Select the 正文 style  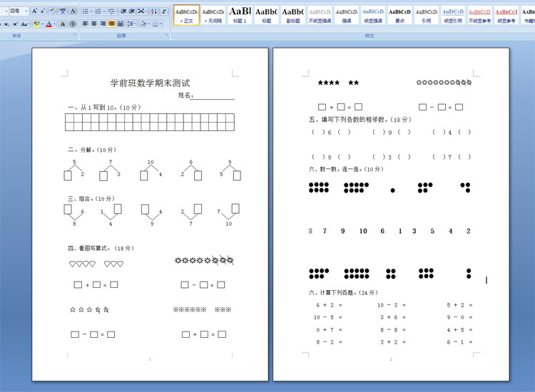pos(186,15)
